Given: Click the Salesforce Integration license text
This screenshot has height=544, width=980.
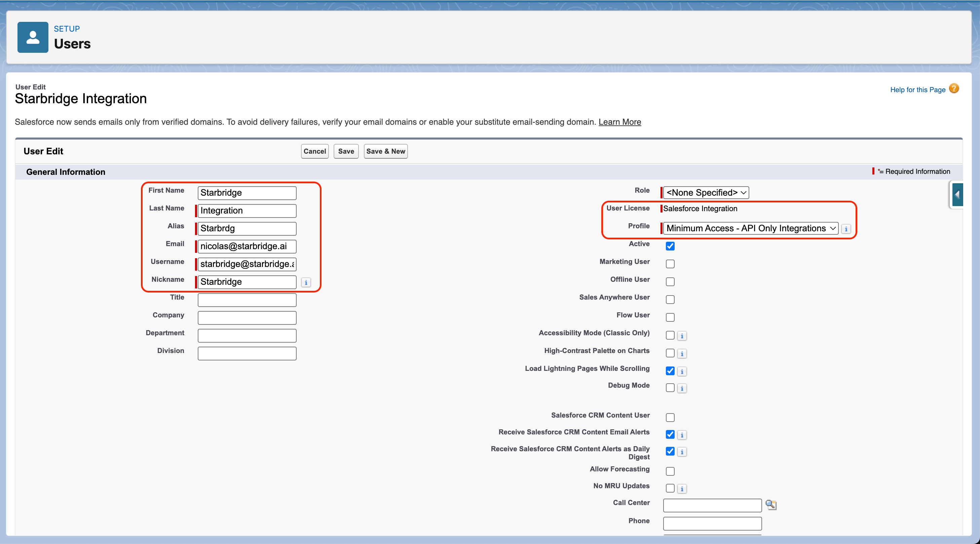Looking at the screenshot, I should [700, 208].
